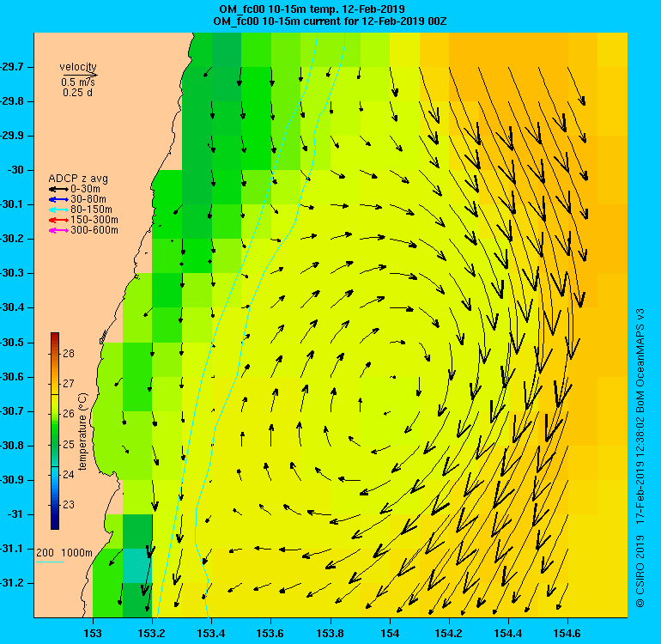This screenshot has height=644, width=661.
Task: Click the 153.4 longitude axis label
Action: click(x=211, y=634)
